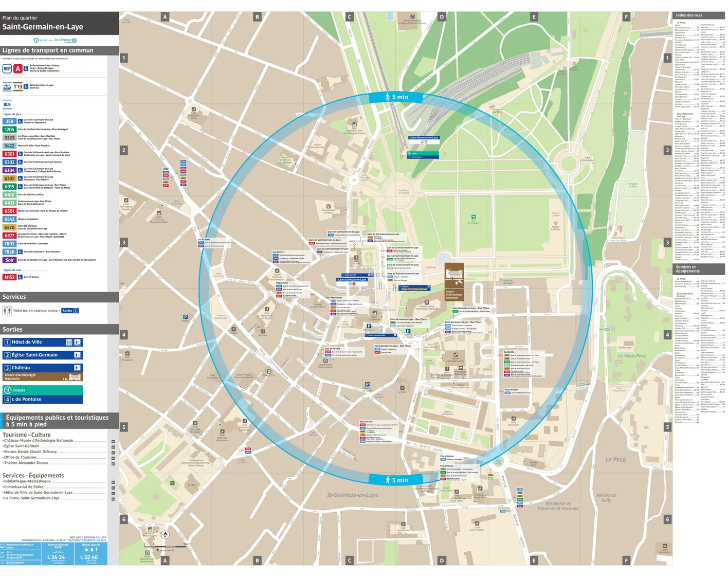Click the green Tickets bar
This screenshot has height=577, width=728.
43,390
